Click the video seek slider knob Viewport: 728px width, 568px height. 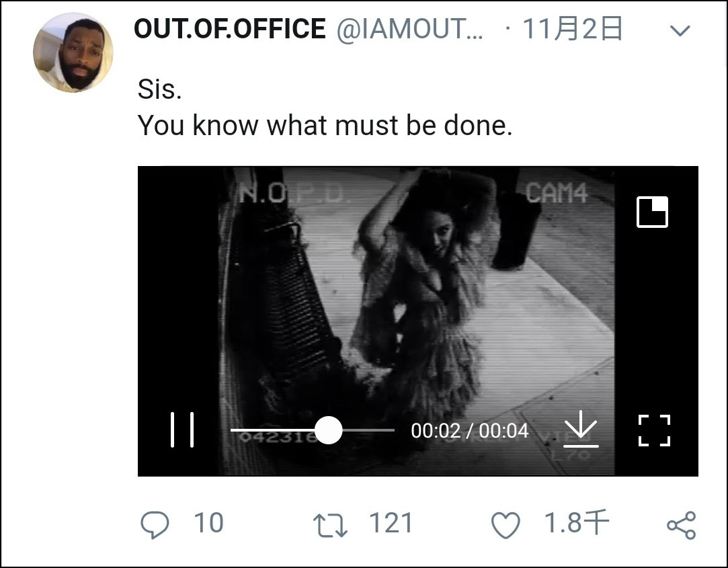328,430
